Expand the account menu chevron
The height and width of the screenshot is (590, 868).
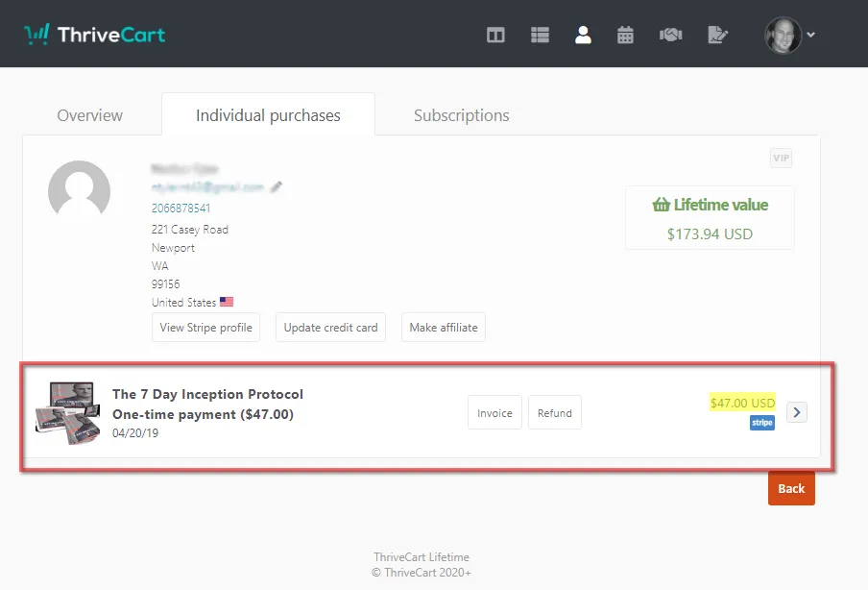[811, 35]
